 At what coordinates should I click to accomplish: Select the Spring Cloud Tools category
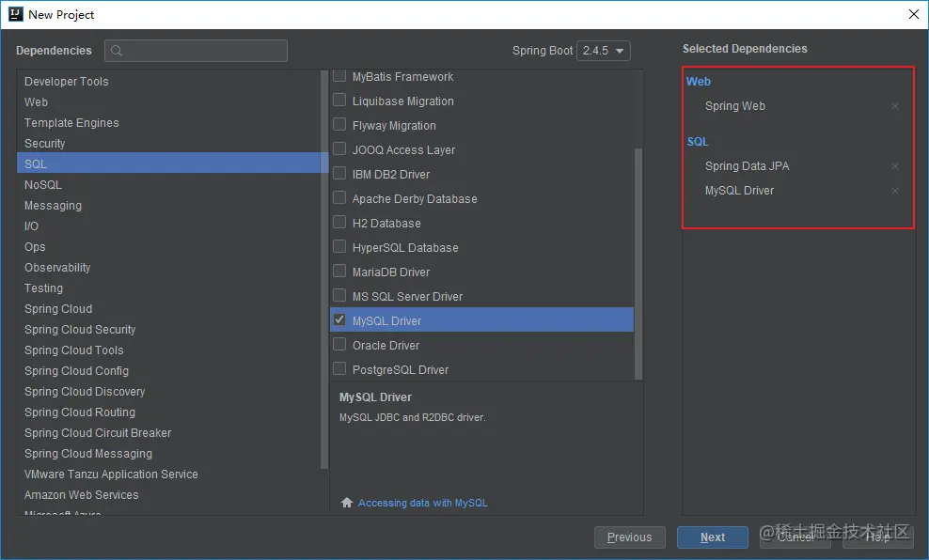(x=169, y=351)
